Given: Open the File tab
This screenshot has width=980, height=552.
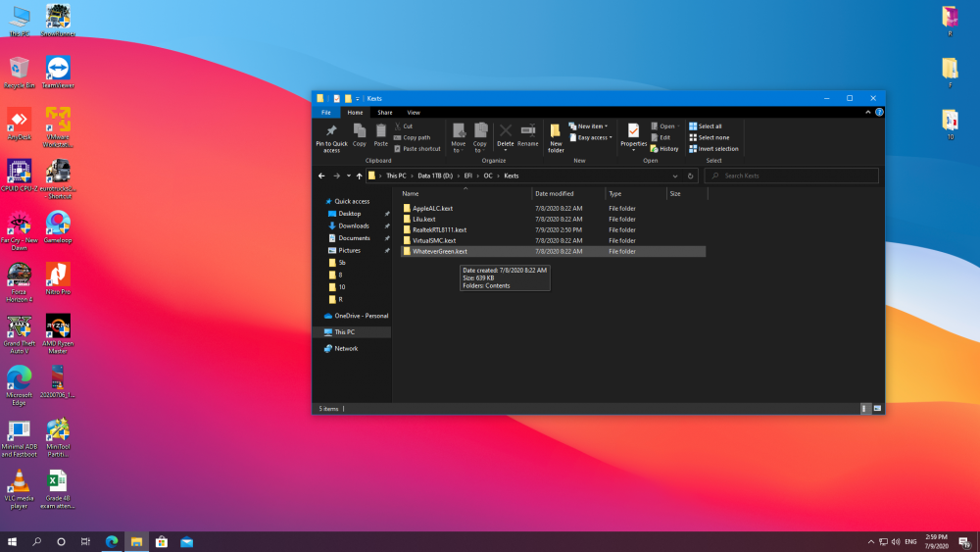Looking at the screenshot, I should 326,113.
